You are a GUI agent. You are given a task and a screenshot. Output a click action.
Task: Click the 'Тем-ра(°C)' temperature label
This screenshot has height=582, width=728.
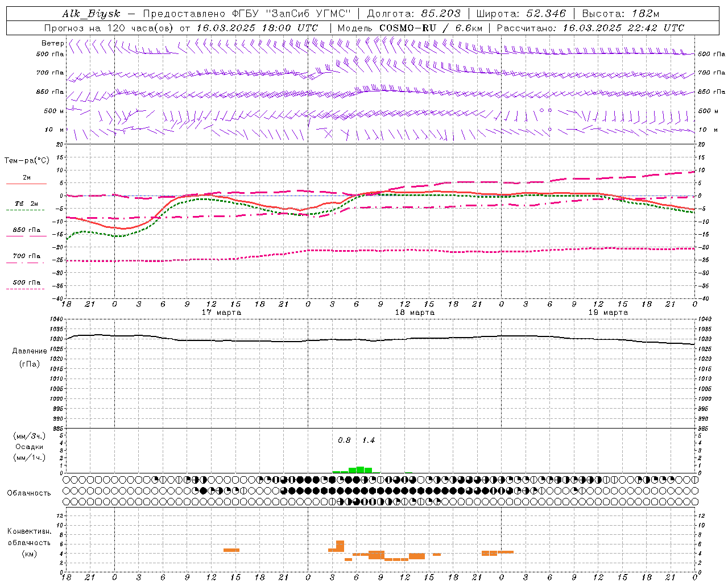pos(27,161)
